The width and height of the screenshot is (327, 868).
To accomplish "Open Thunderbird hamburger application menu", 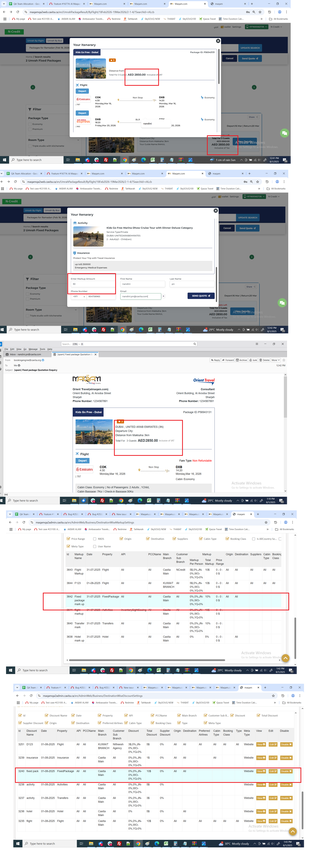I will click(257, 344).
